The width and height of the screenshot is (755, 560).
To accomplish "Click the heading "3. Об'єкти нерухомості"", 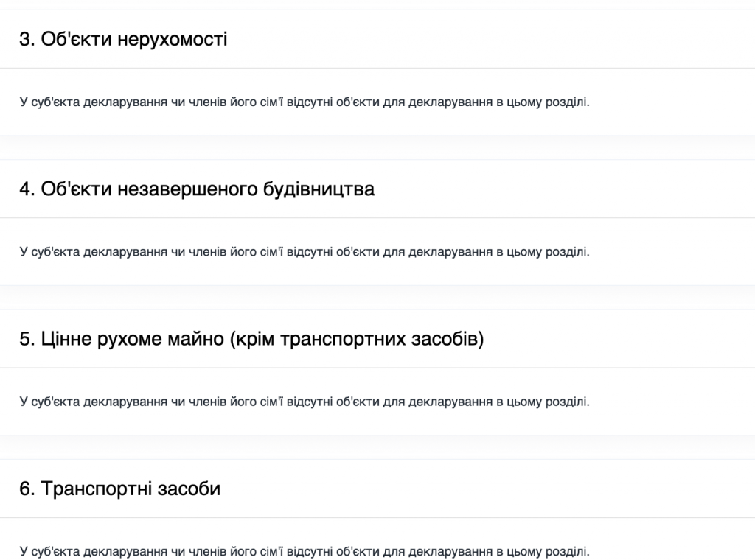I will (123, 39).
